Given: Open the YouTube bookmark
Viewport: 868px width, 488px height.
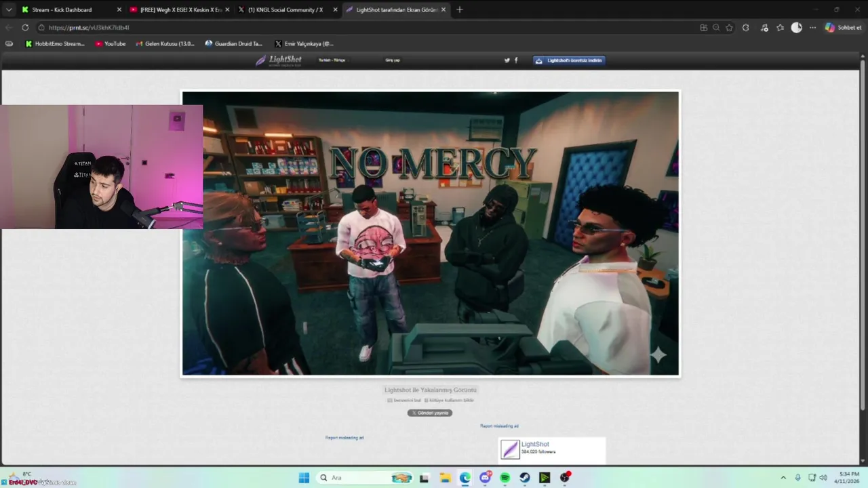Looking at the screenshot, I should pyautogui.click(x=111, y=43).
